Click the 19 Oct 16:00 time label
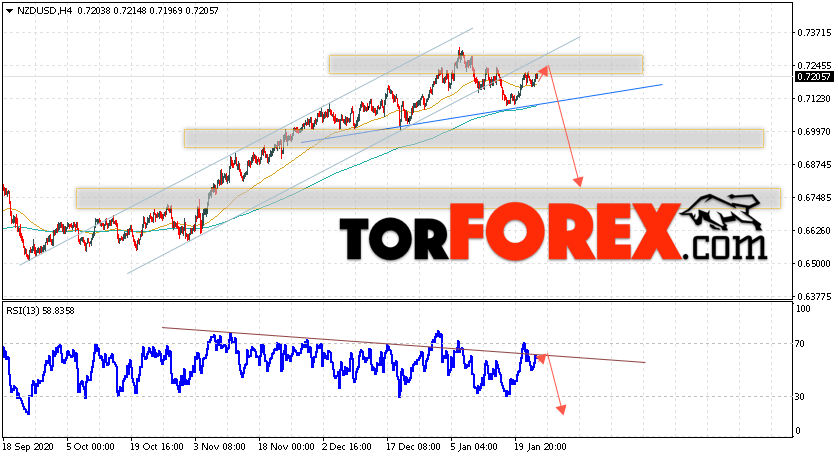 tap(157, 447)
